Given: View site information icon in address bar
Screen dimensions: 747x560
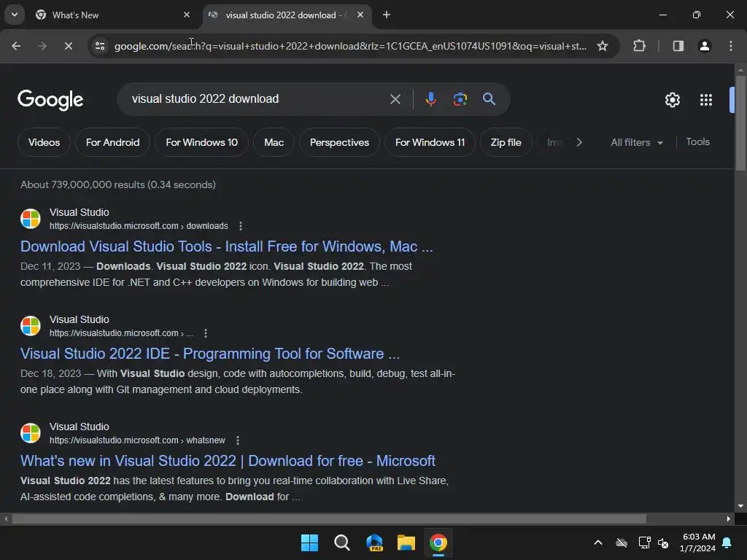Looking at the screenshot, I should 100,46.
